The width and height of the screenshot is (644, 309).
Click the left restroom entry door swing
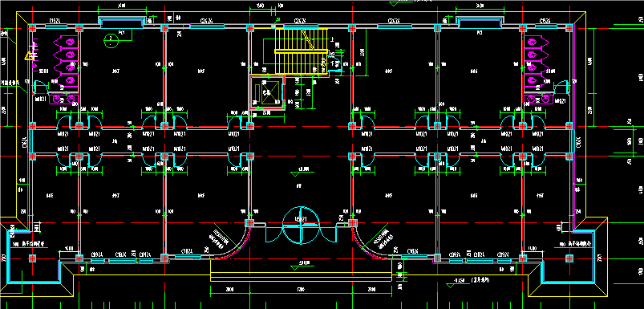pyautogui.click(x=41, y=87)
